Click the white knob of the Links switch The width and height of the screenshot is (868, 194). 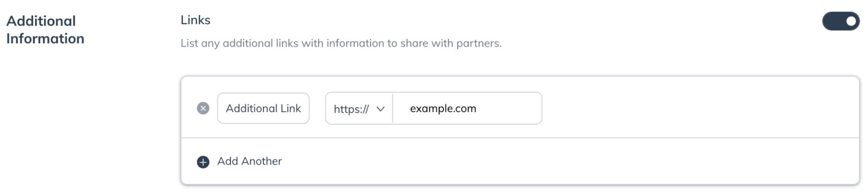[851, 21]
